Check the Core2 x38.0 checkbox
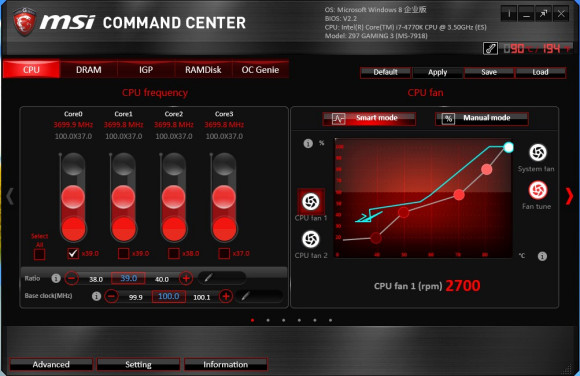580x376 pixels. [174, 254]
